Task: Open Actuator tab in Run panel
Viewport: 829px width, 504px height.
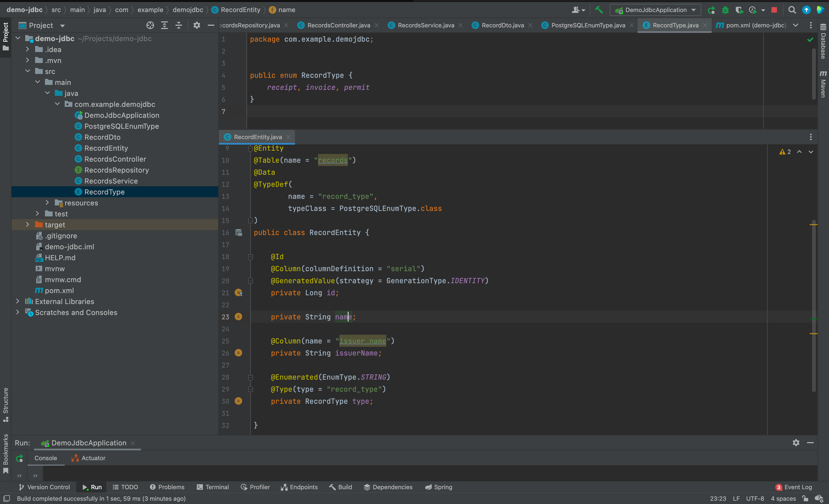Action: 89,458
